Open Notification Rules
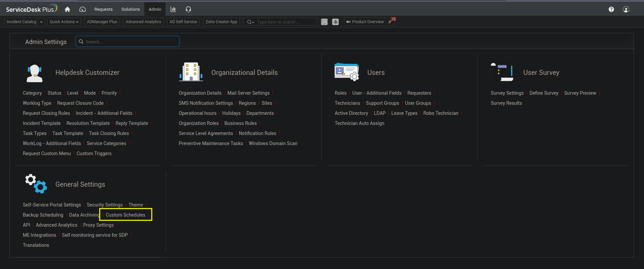Image resolution: width=644 pixels, height=269 pixels. coord(258,133)
